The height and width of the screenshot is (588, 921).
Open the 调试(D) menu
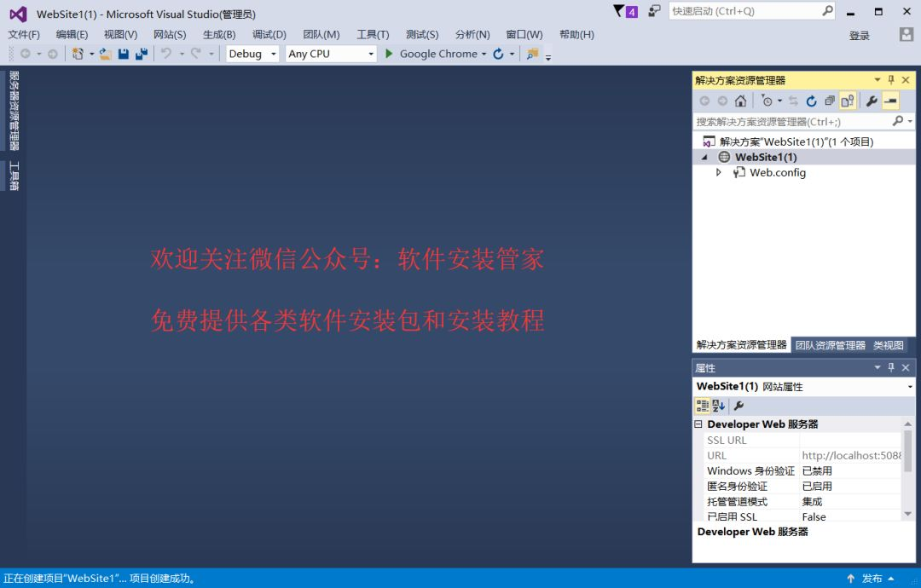pos(269,35)
